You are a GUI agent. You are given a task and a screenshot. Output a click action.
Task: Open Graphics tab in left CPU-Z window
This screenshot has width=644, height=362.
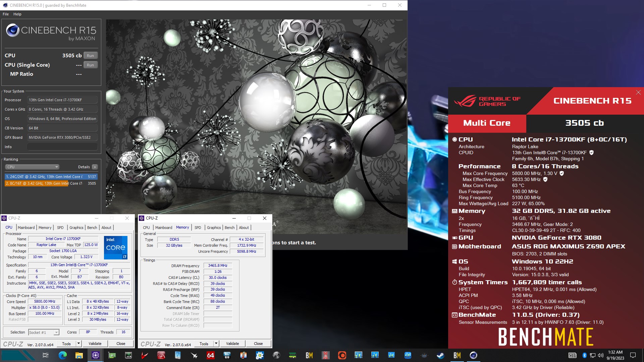[x=76, y=228]
